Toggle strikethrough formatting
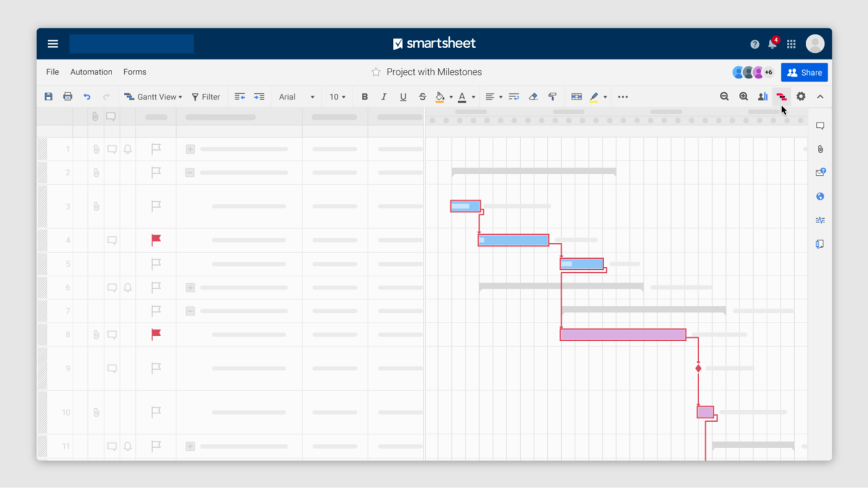This screenshot has height=488, width=868. tap(422, 97)
